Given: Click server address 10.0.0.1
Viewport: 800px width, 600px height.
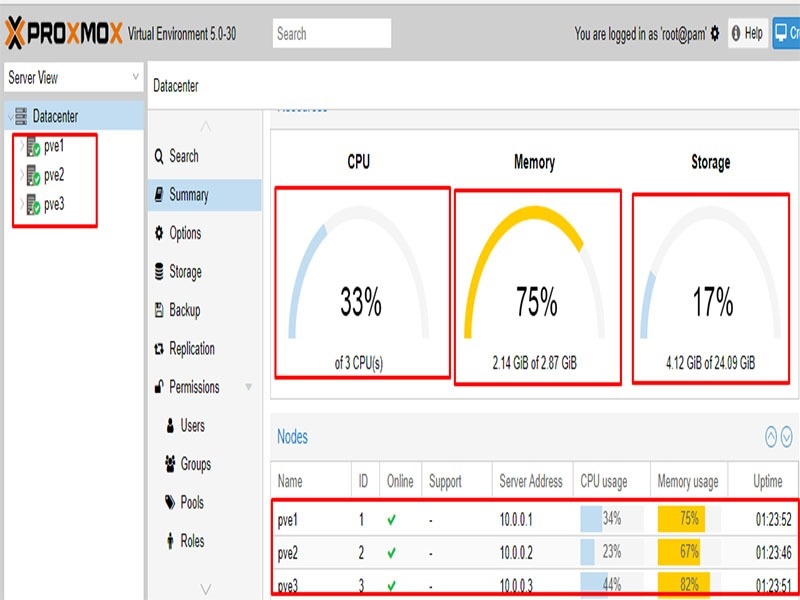Looking at the screenshot, I should point(516,520).
